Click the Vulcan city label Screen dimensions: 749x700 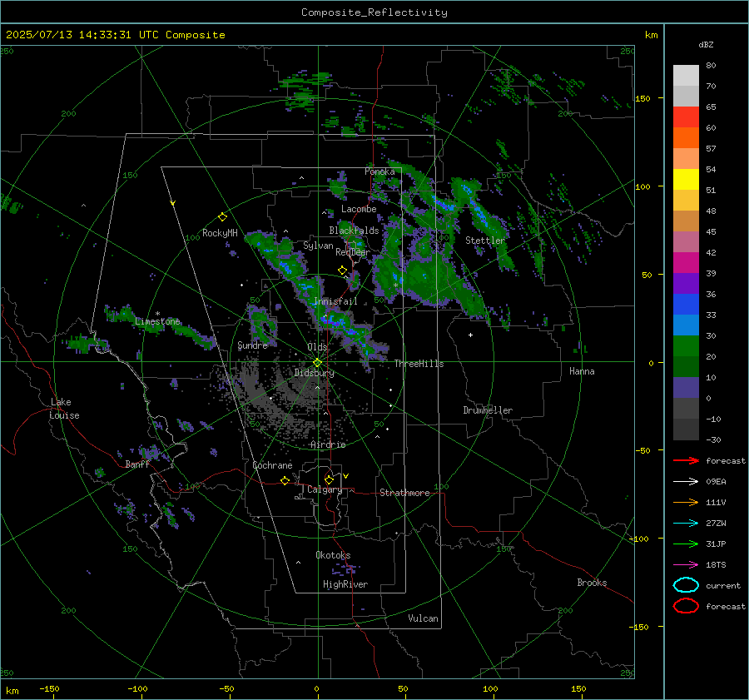tap(423, 618)
